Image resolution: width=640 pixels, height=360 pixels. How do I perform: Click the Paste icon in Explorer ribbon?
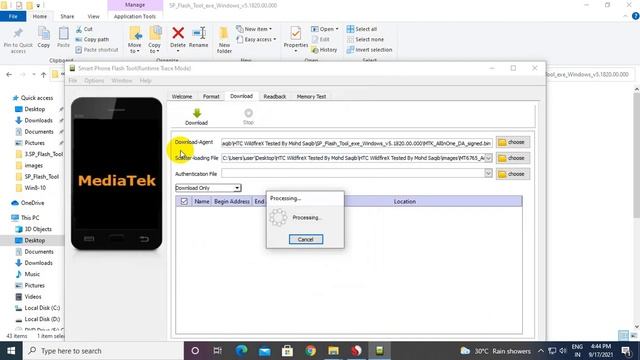(63, 37)
